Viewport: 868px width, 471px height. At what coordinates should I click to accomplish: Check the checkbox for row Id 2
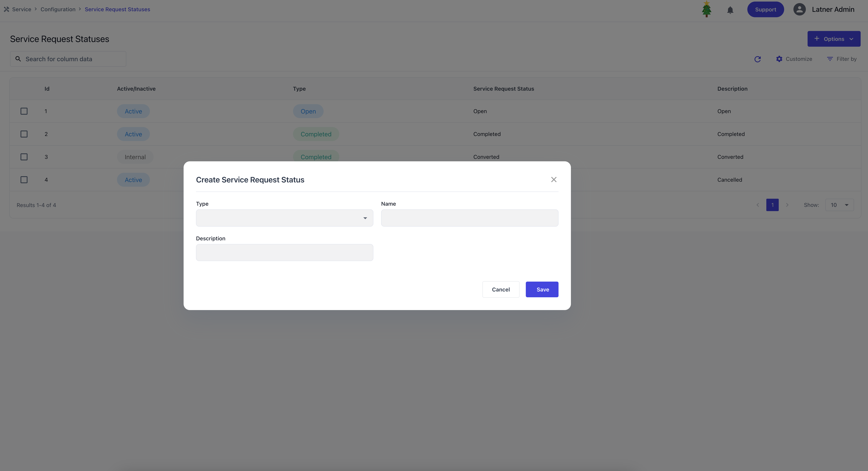pyautogui.click(x=24, y=134)
